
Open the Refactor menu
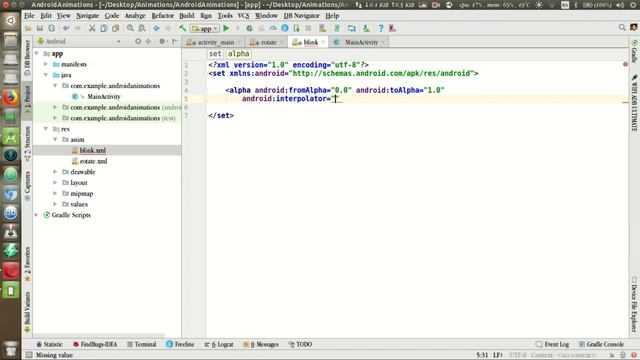point(162,16)
